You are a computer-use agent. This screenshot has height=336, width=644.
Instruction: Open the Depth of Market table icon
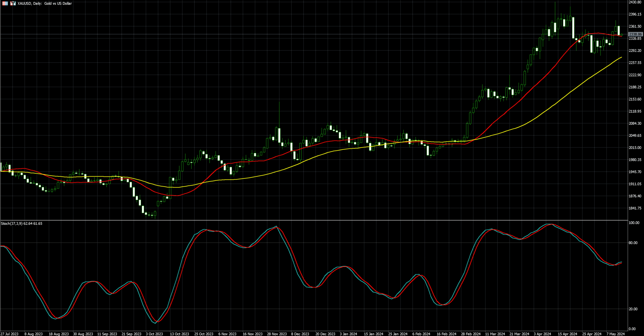click(5, 3)
